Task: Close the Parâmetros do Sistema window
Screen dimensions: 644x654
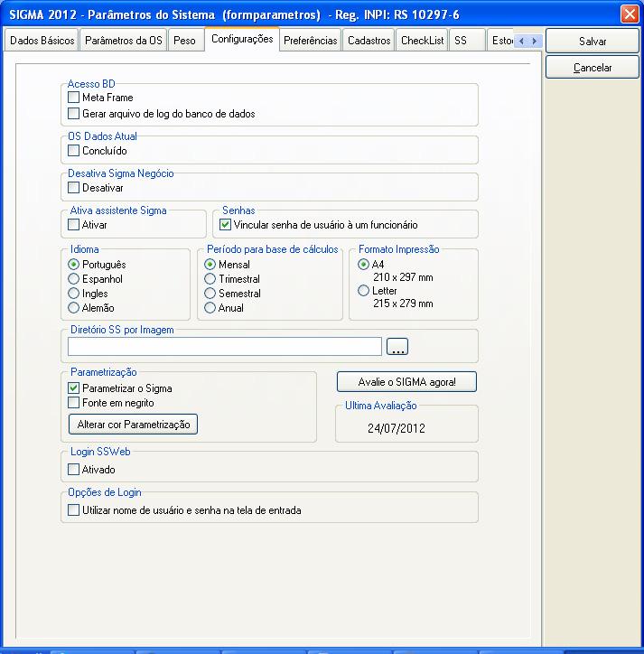Action: (630, 14)
